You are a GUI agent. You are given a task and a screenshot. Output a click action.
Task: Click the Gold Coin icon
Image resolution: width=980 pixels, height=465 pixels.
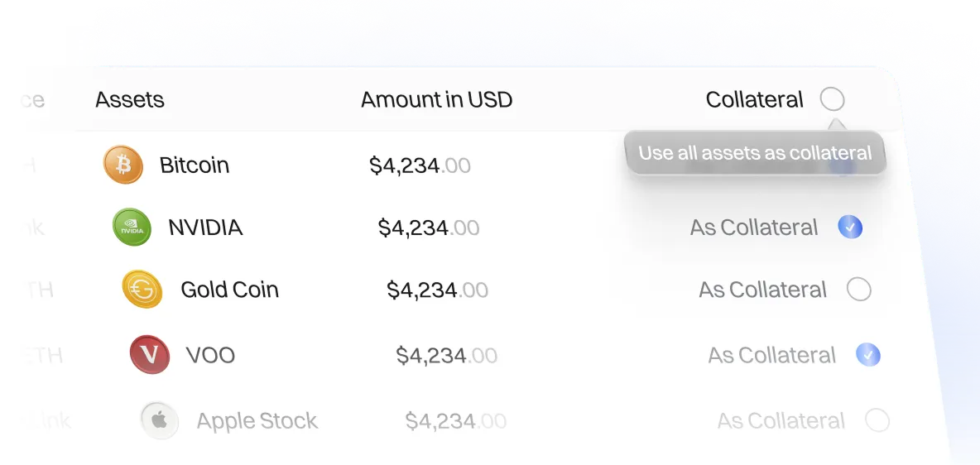point(142,290)
